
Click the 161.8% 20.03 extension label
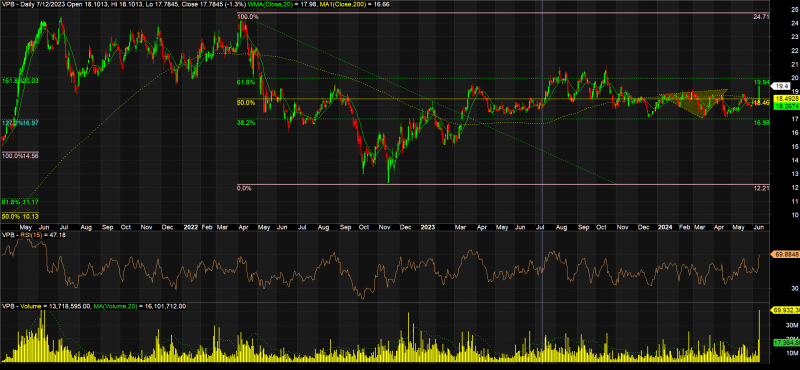pyautogui.click(x=19, y=81)
